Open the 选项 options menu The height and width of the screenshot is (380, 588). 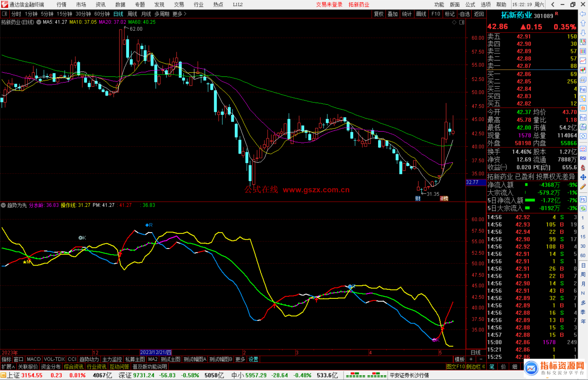pos(486,4)
